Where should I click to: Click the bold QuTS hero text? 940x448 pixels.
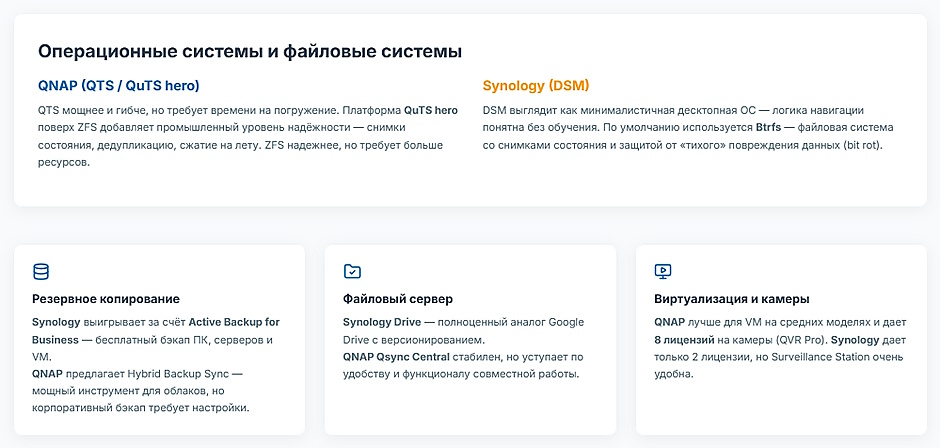tap(430, 111)
